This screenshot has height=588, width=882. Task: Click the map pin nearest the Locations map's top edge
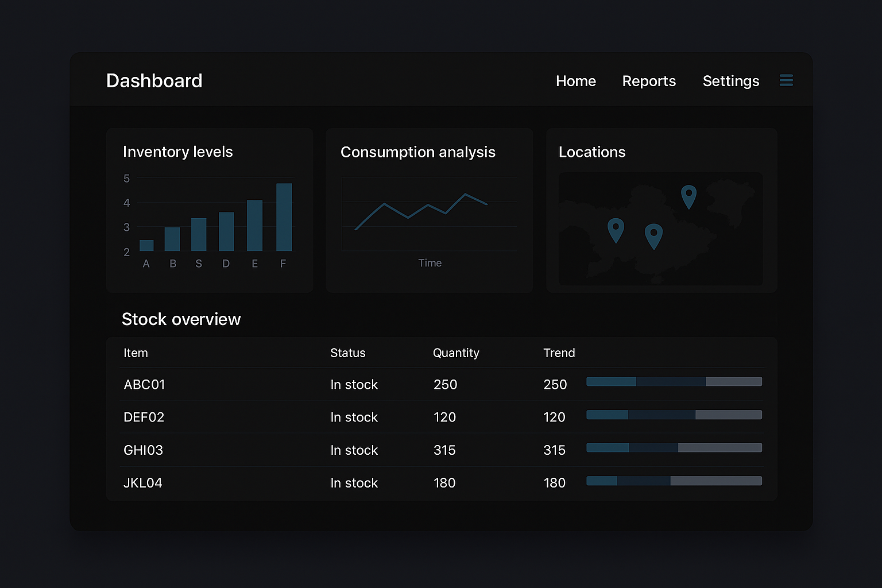coord(688,197)
